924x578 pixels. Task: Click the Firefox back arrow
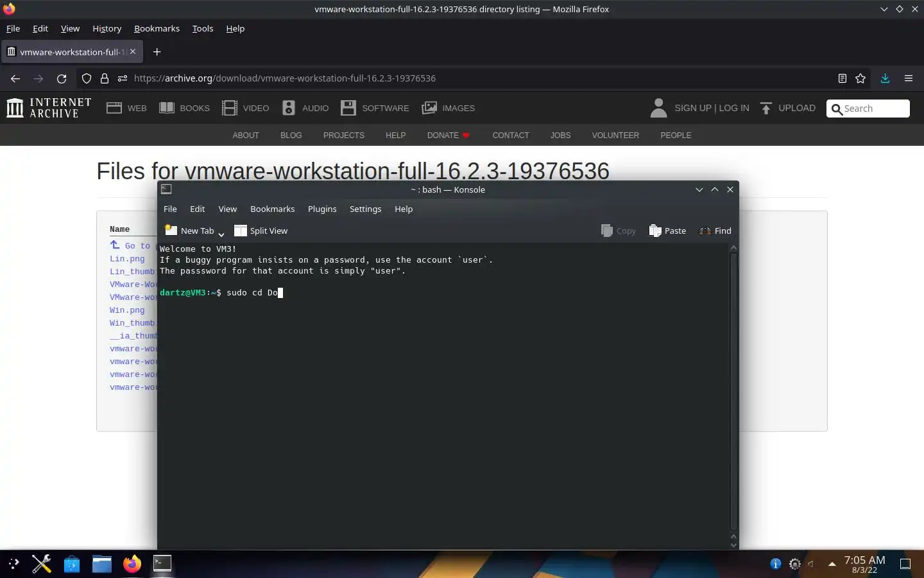coord(15,78)
